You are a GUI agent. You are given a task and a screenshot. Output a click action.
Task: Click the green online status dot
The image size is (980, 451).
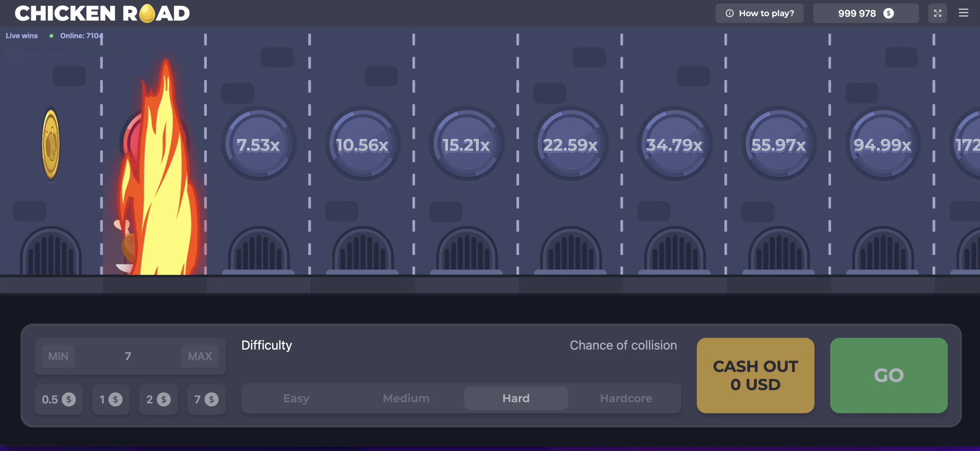coord(51,36)
